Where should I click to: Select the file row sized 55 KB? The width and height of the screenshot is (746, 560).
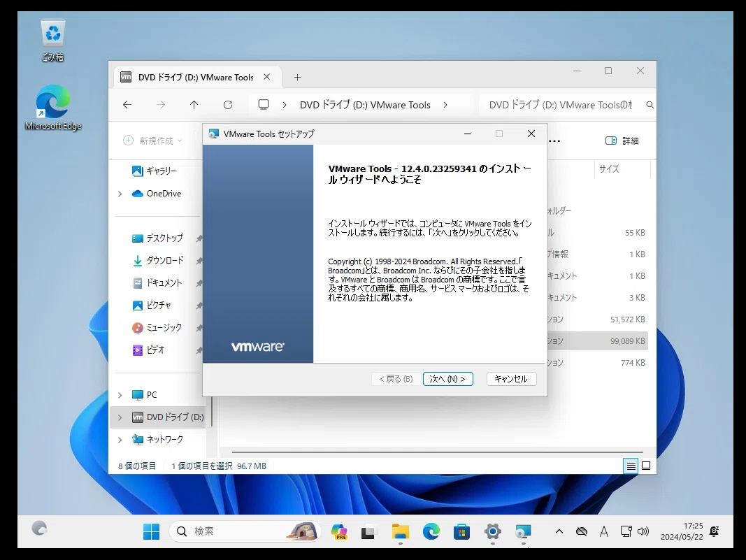pyautogui.click(x=598, y=233)
